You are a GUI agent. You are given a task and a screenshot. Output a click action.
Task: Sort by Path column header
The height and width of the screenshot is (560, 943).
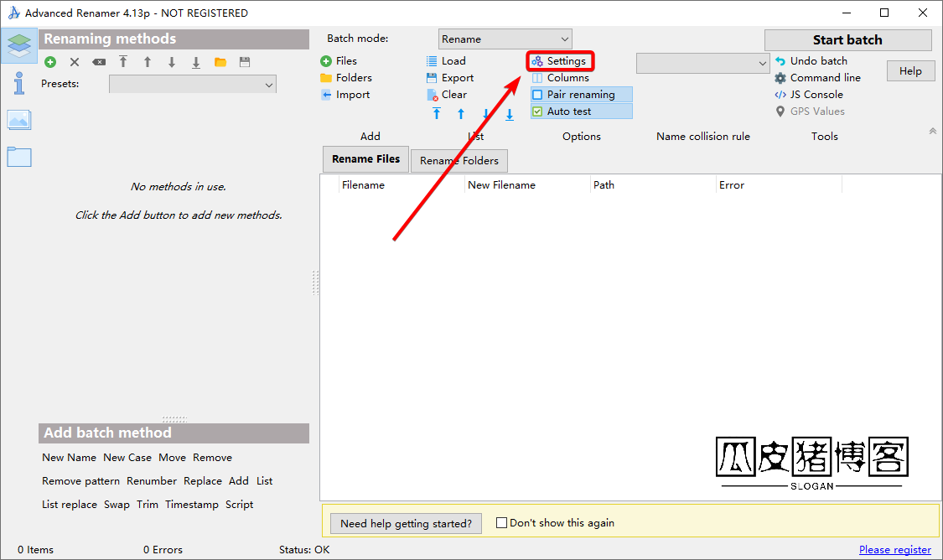coord(653,184)
